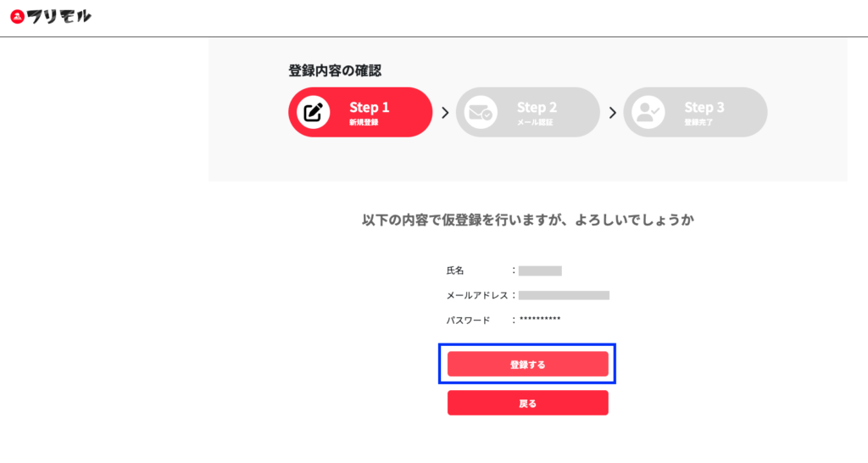This screenshot has height=463, width=868.
Task: Click the masked メールアドレス value
Action: (564, 295)
